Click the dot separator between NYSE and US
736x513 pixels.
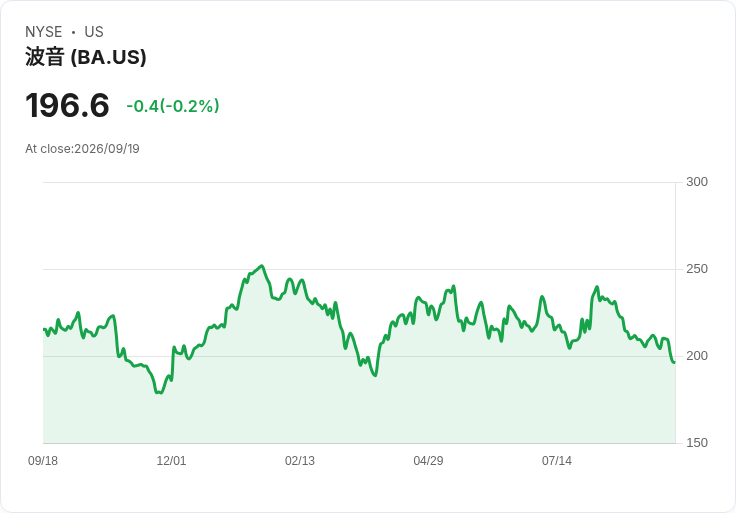73,32
